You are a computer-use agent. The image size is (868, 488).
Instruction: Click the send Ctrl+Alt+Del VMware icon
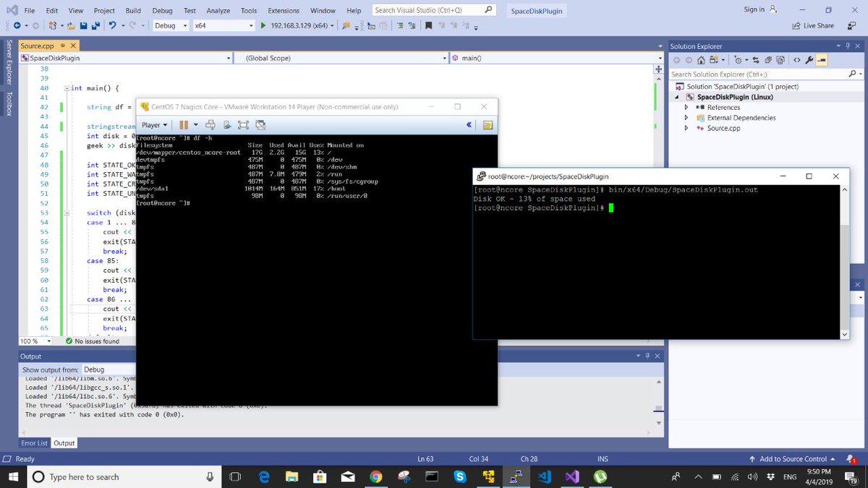(210, 125)
